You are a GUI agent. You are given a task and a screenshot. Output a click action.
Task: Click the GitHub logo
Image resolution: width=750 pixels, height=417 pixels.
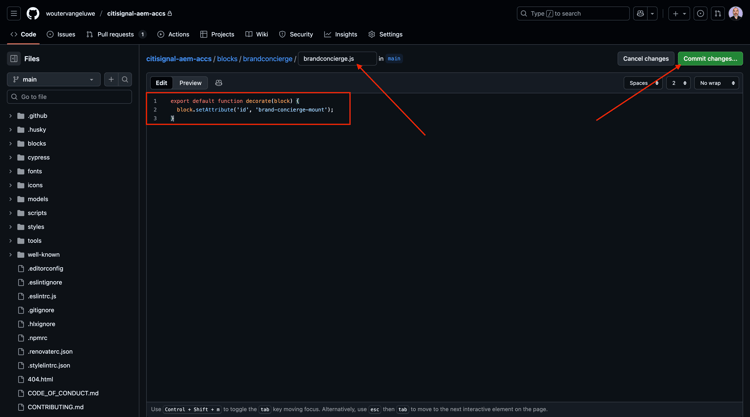(x=33, y=13)
